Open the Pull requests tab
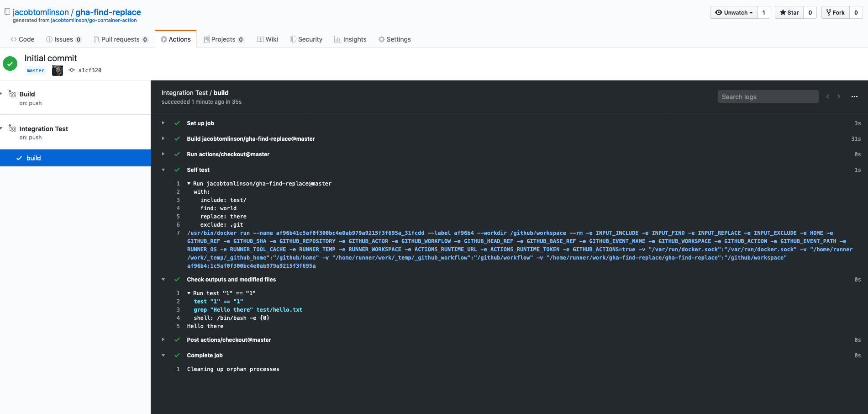 click(x=121, y=39)
